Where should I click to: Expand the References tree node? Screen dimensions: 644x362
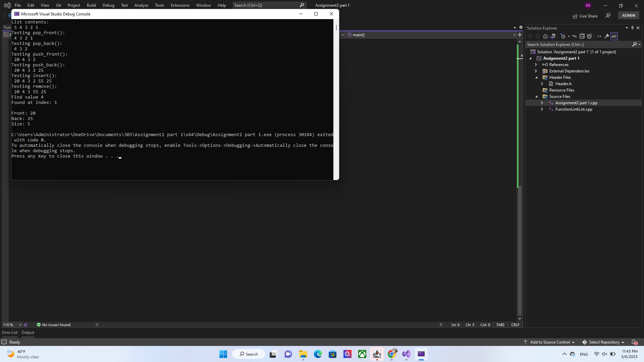click(x=536, y=65)
